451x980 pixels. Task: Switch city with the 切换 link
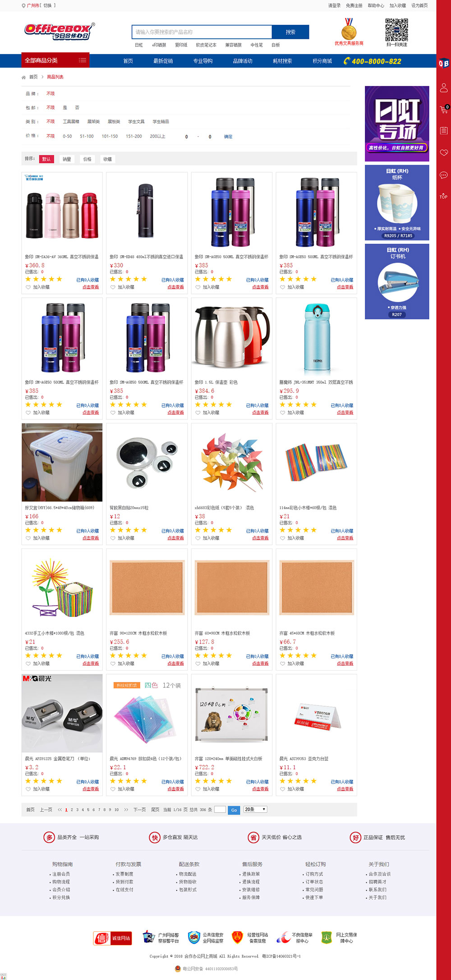coord(47,5)
